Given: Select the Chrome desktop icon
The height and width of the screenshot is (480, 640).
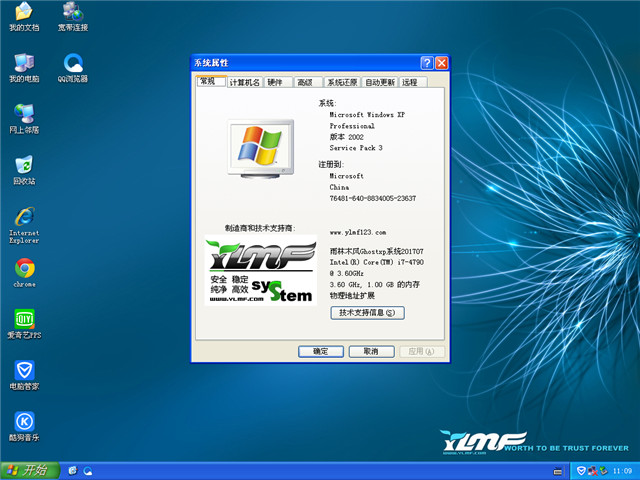Looking at the screenshot, I should (24, 273).
